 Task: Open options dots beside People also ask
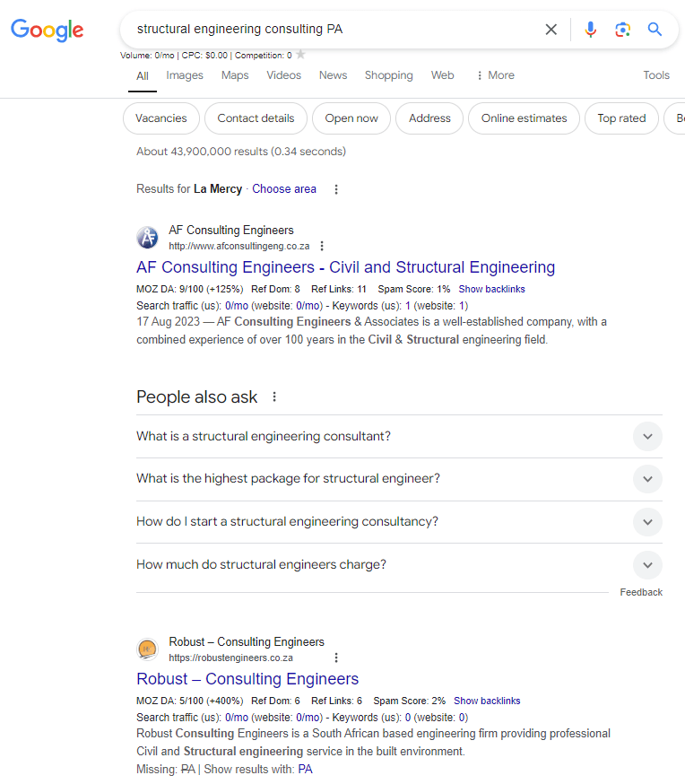pyautogui.click(x=274, y=397)
